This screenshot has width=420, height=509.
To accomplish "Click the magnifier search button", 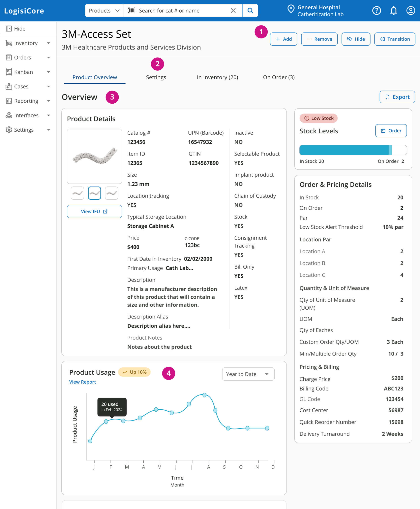I will (x=250, y=10).
